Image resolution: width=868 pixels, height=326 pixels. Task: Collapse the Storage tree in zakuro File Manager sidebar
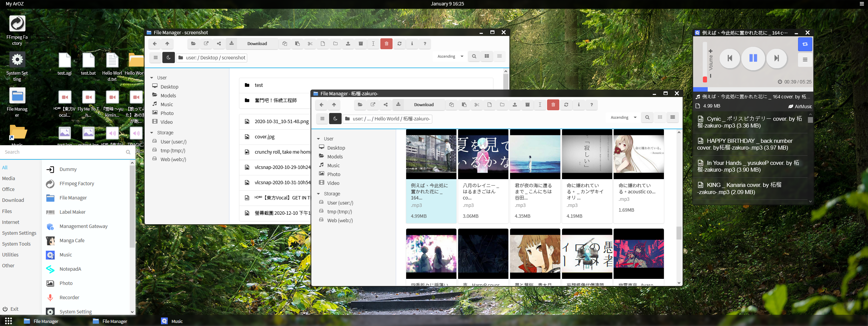tap(319, 194)
